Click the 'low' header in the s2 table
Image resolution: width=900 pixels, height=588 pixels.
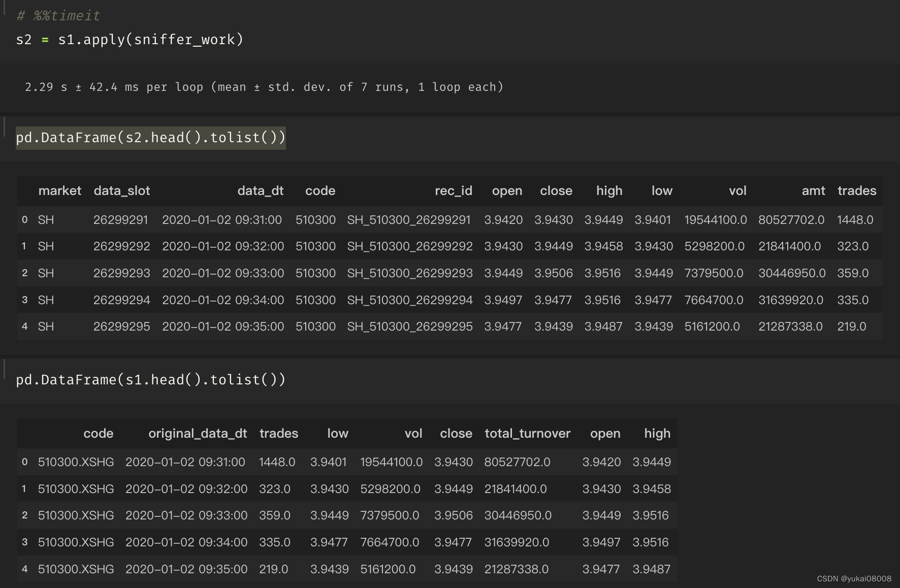coord(662,191)
